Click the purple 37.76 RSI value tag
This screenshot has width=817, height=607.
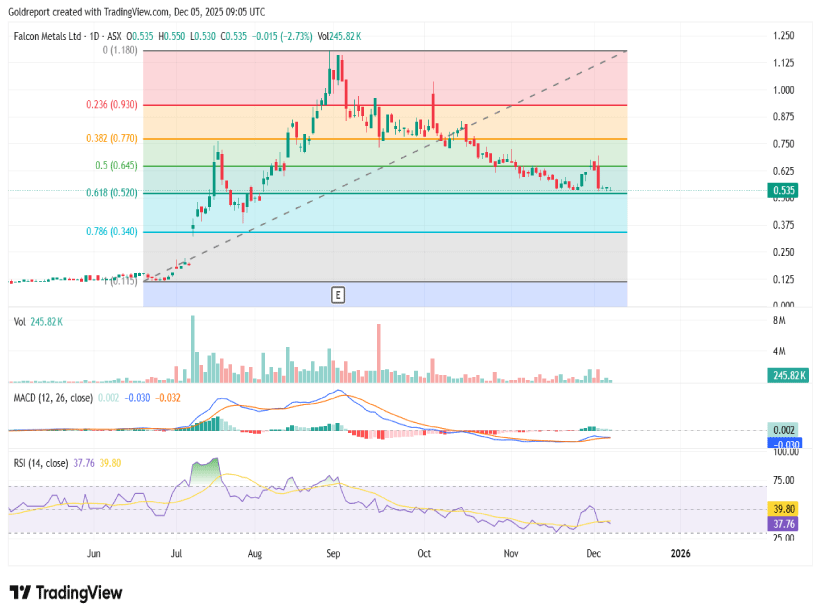[x=784, y=522]
